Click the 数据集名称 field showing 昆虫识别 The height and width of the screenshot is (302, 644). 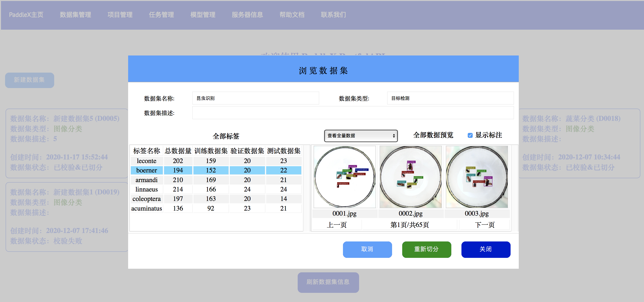click(x=256, y=98)
